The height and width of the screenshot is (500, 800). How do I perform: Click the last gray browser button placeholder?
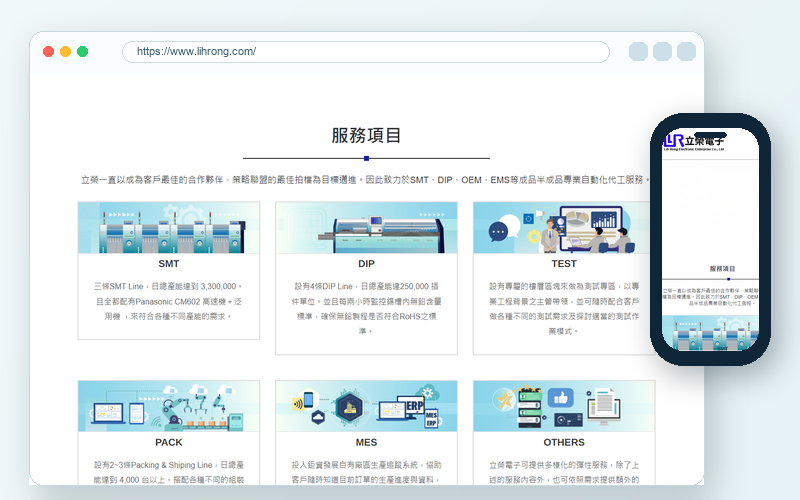pos(686,52)
